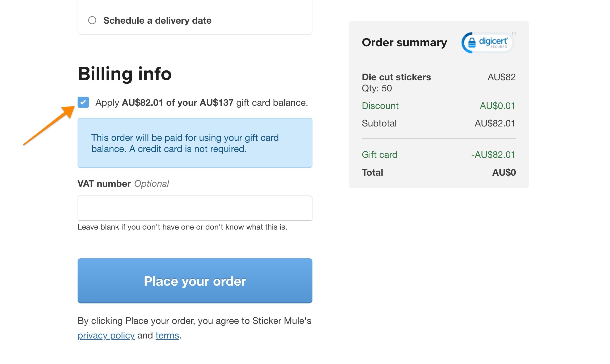Select the Schedule a delivery date option

pyautogui.click(x=92, y=20)
